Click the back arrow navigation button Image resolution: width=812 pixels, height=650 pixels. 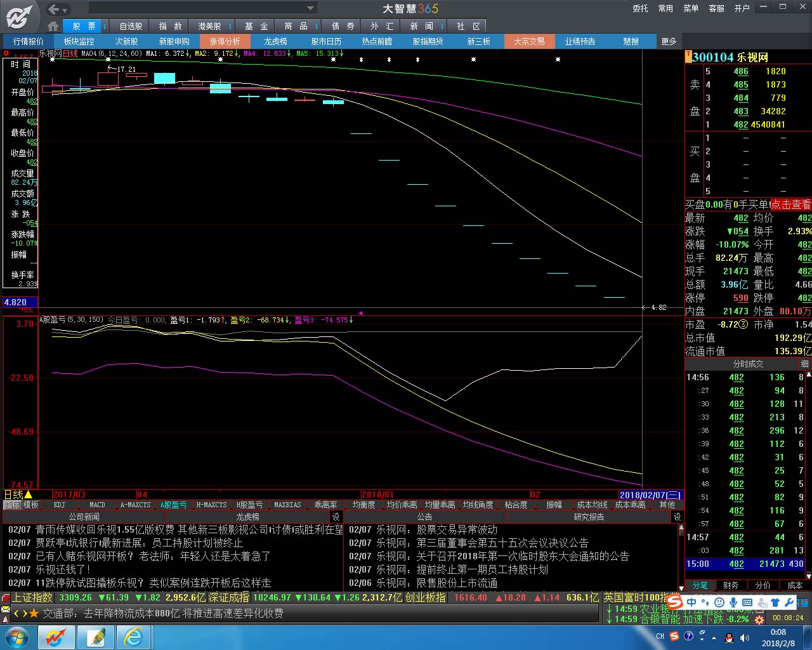click(54, 9)
